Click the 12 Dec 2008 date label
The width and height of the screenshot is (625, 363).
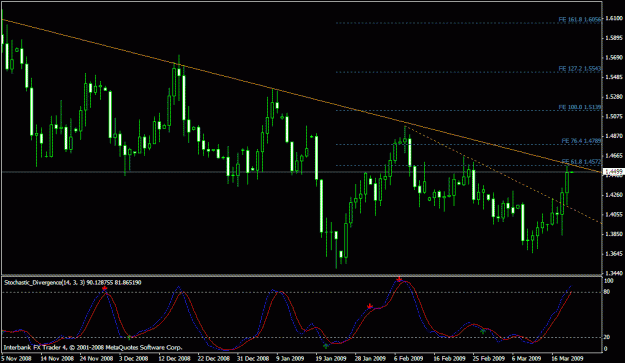(x=175, y=358)
